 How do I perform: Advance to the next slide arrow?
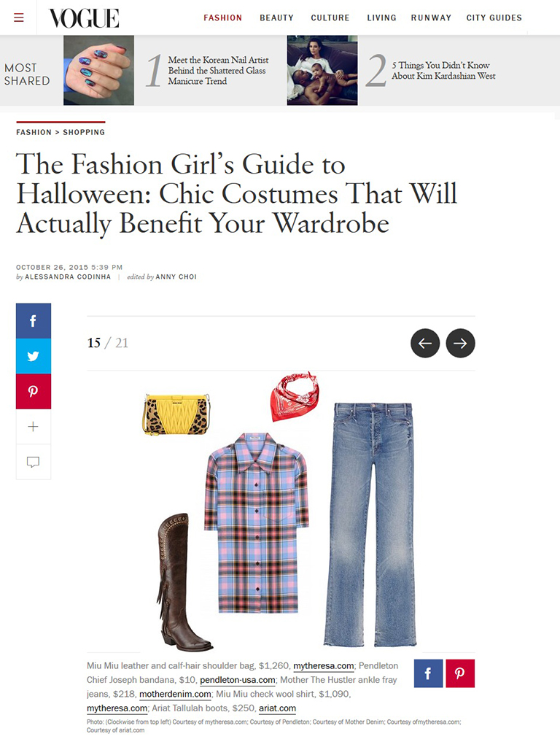tap(461, 343)
